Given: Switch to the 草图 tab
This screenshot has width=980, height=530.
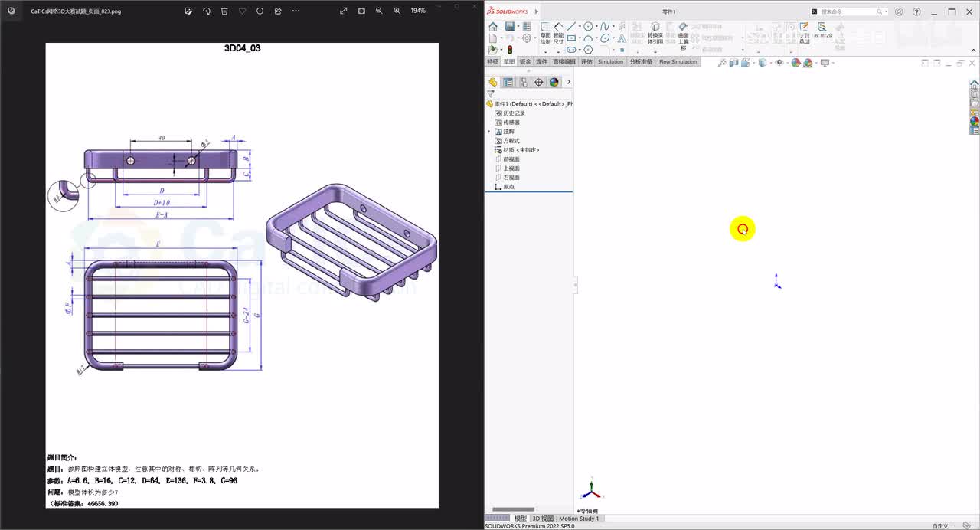Looking at the screenshot, I should tap(509, 61).
